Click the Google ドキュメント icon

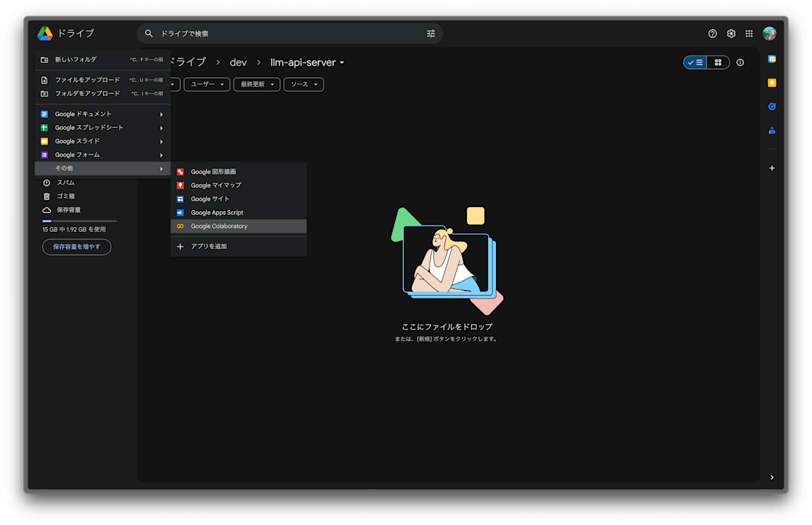[45, 114]
